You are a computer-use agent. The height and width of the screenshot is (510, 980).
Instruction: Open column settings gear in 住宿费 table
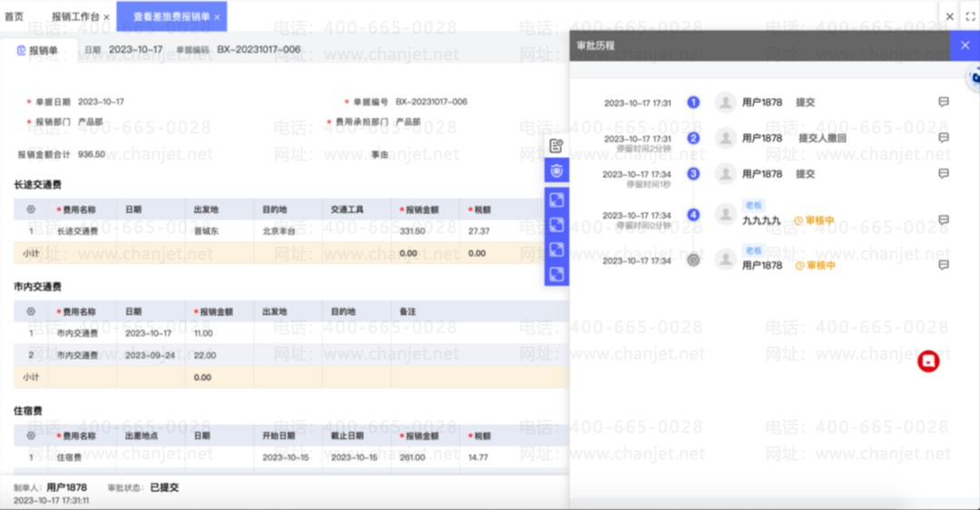click(x=31, y=436)
